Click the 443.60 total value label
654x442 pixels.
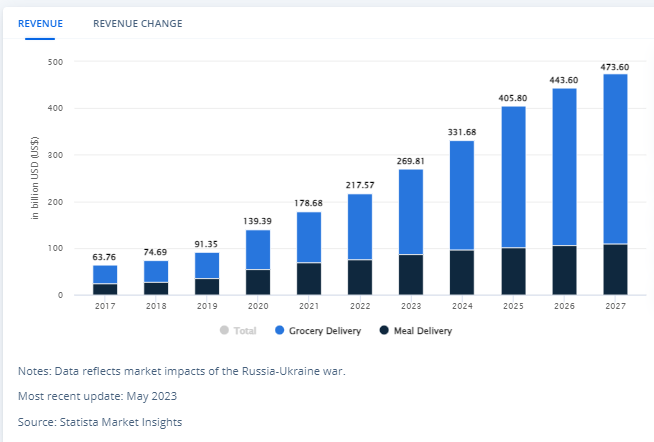pos(564,80)
